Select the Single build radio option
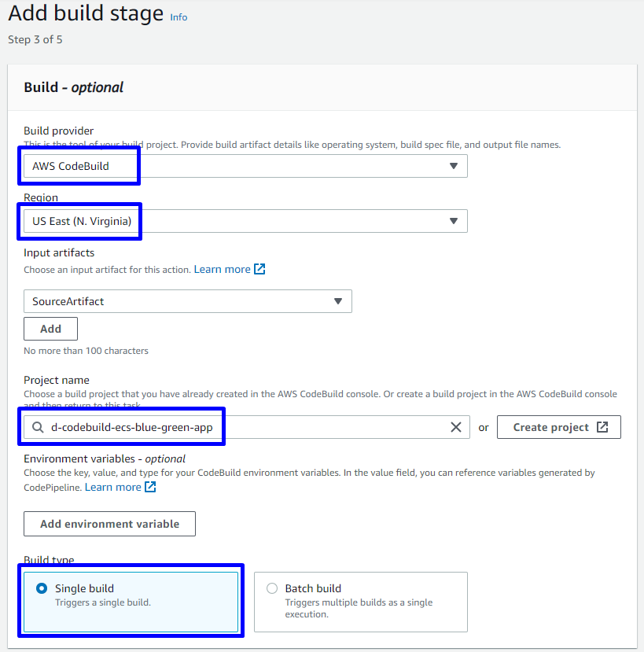 41,588
